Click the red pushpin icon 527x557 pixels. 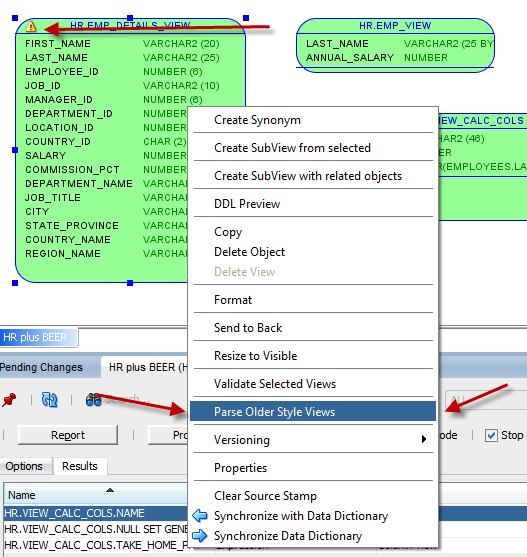coord(9,400)
